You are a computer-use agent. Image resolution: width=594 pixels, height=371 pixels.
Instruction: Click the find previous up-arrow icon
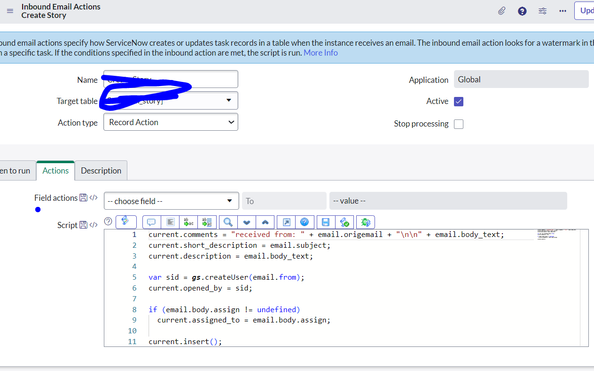click(x=265, y=222)
